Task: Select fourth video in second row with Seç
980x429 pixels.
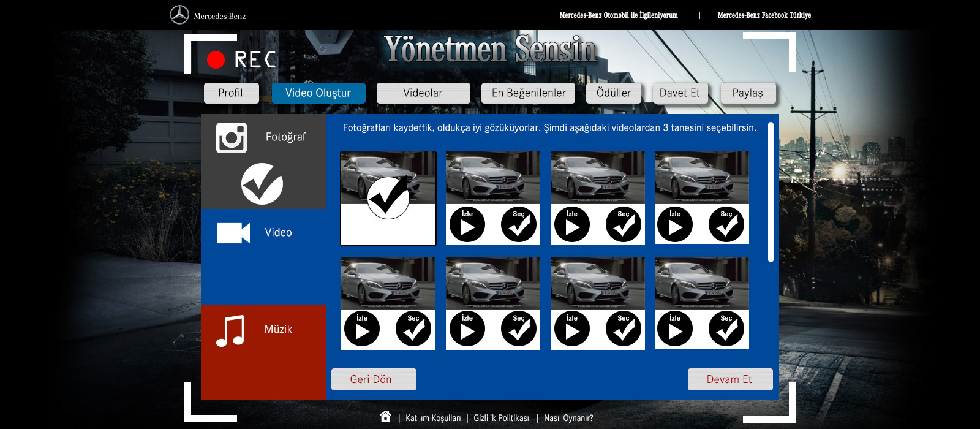Action: (726, 328)
